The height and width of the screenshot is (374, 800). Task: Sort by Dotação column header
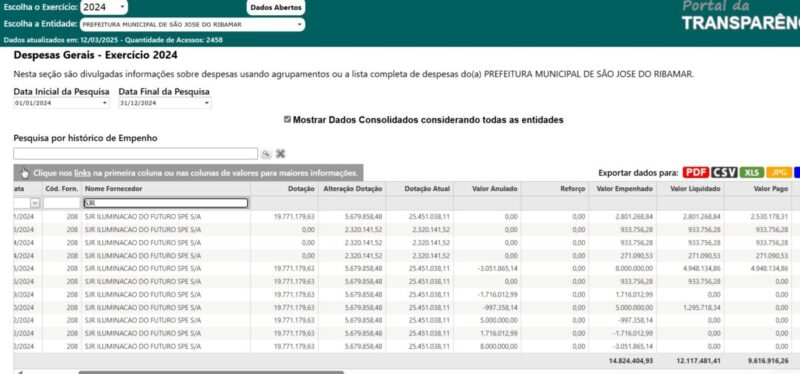302,189
